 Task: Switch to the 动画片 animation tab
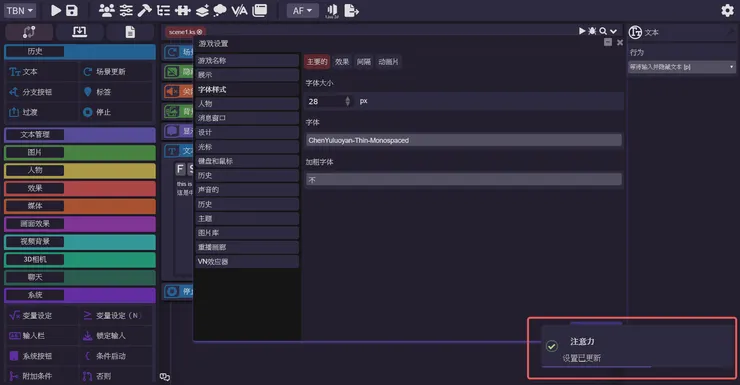click(388, 62)
